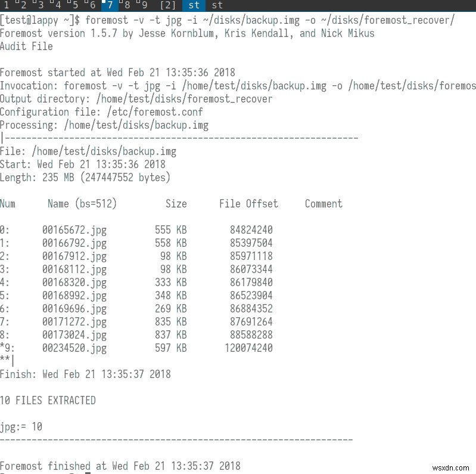Viewport: 476px width, 474px height.
Task: Click file offset 85397504
Action: [251, 243]
